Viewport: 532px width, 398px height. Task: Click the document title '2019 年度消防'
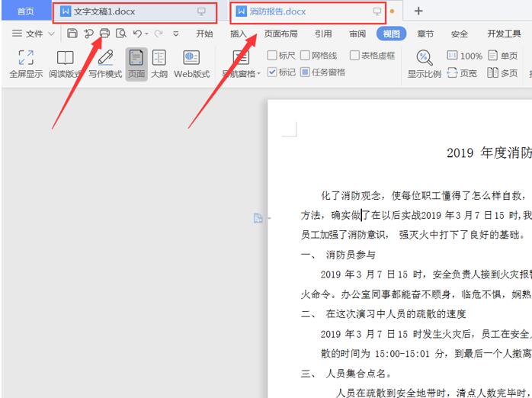click(489, 153)
